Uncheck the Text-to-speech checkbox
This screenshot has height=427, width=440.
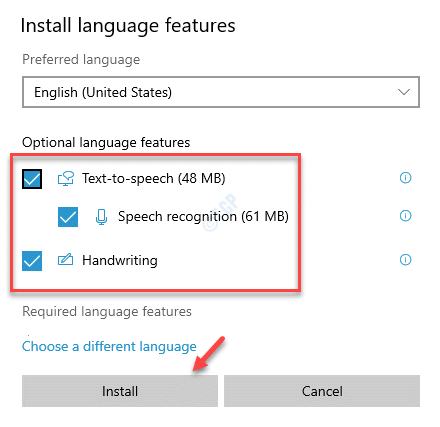(32, 179)
